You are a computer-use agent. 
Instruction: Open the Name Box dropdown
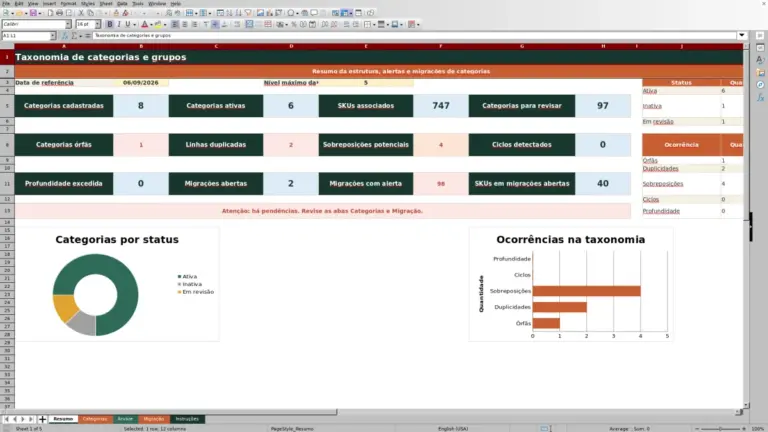point(53,36)
